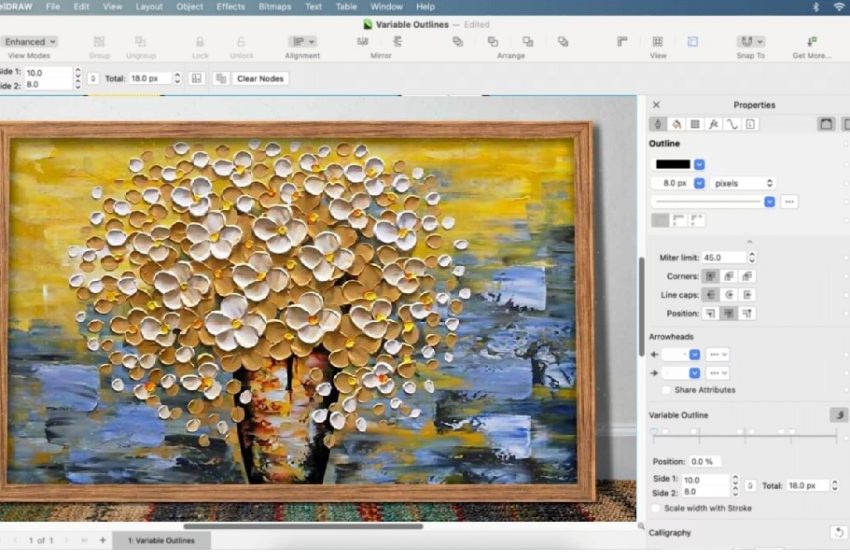Mirror the object vertically
The image size is (850, 560).
coord(397,42)
